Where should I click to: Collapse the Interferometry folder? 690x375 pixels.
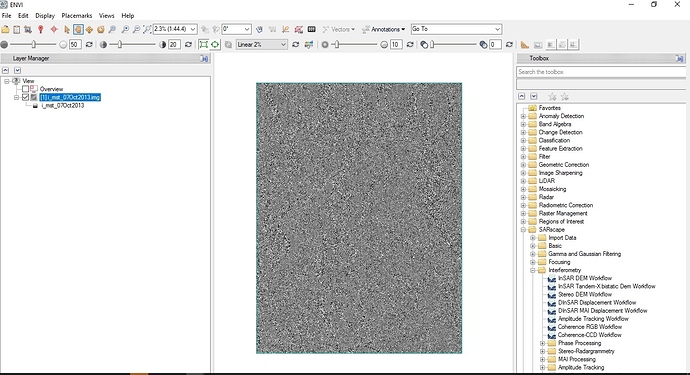(x=532, y=270)
